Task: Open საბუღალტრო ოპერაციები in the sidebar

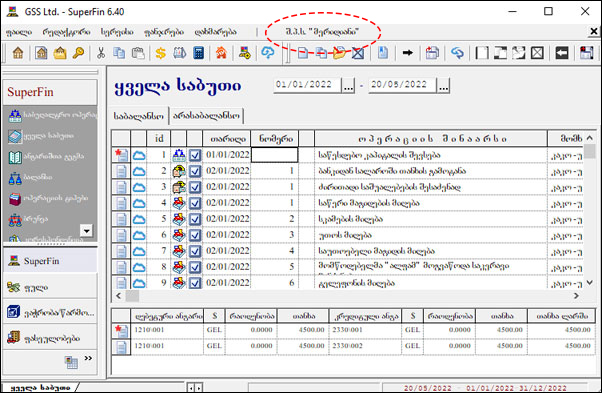Action: coord(53,115)
